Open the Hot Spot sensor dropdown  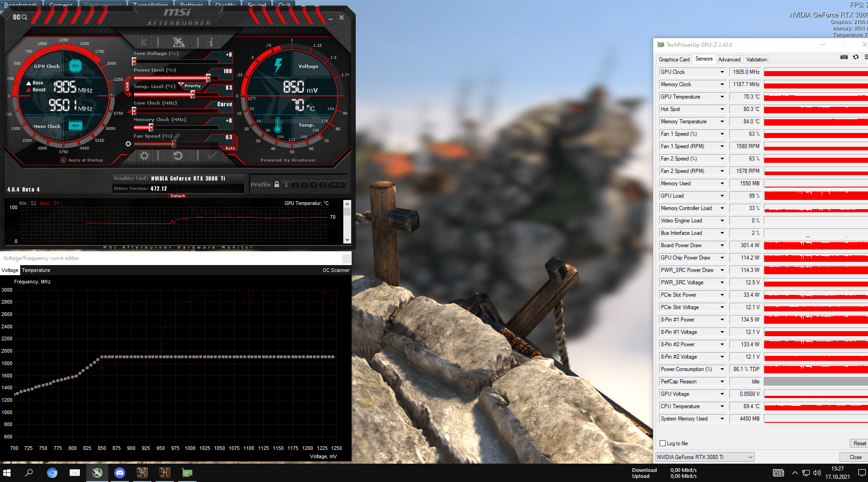tap(722, 109)
